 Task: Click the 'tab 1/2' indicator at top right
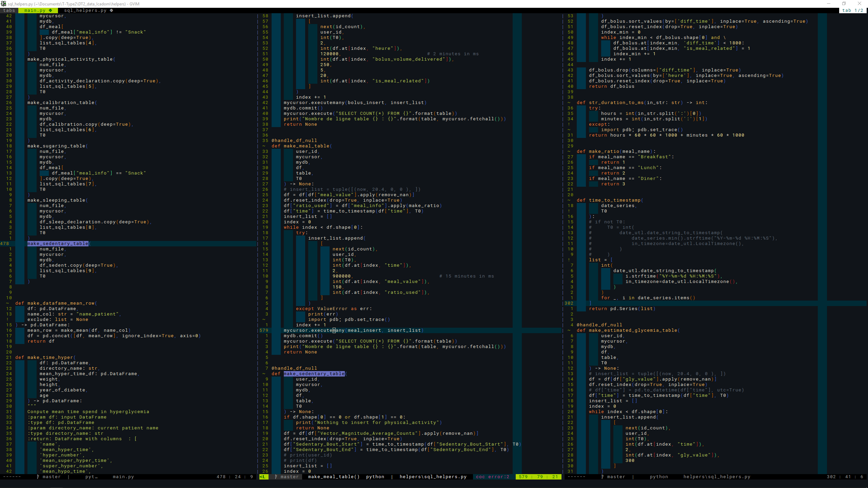(853, 11)
